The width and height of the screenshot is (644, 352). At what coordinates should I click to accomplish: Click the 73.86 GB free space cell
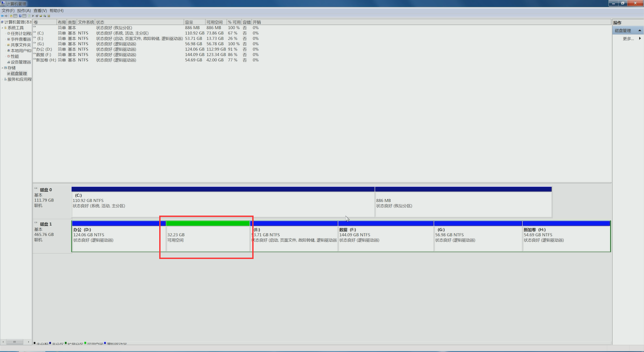click(215, 33)
